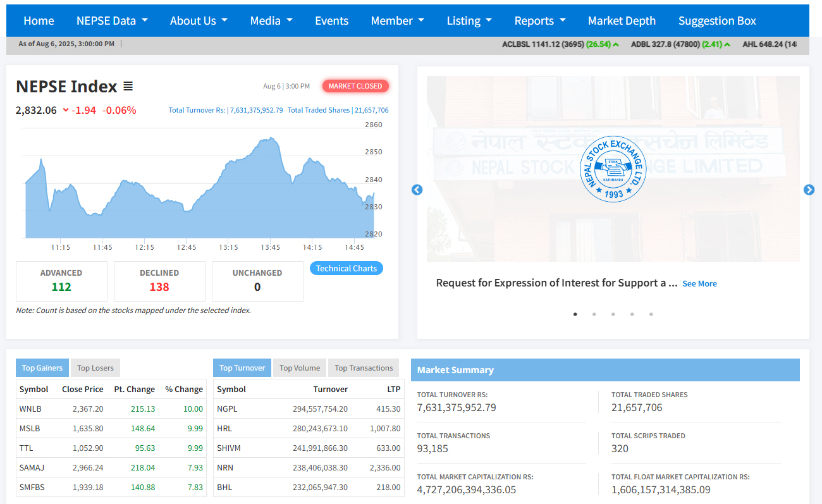Show the Top Volume tab
Image resolution: width=822 pixels, height=504 pixels.
300,368
